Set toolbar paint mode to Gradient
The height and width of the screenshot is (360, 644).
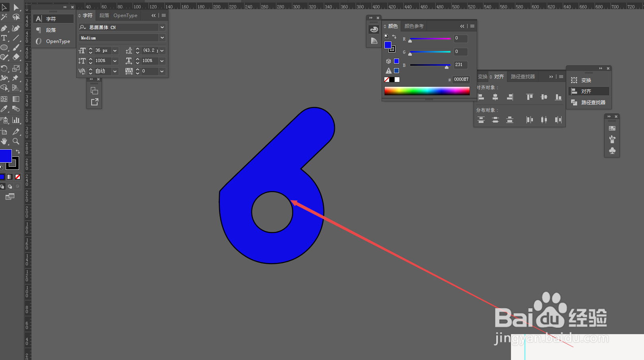click(x=10, y=177)
